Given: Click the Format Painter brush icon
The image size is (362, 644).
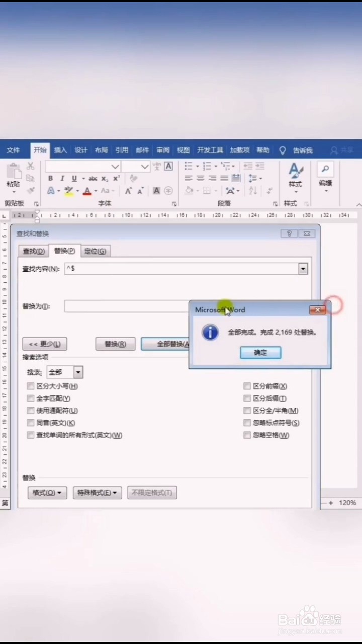Looking at the screenshot, I should (x=30, y=191).
